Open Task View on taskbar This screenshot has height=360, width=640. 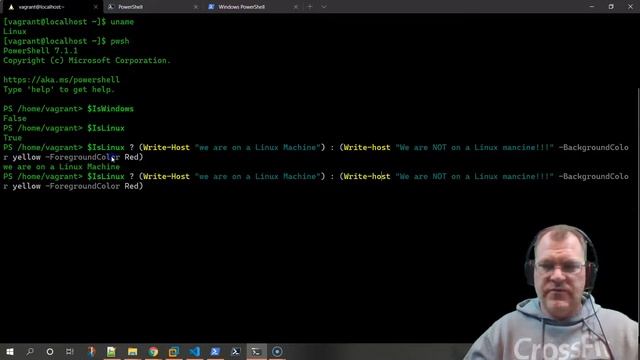pos(70,351)
